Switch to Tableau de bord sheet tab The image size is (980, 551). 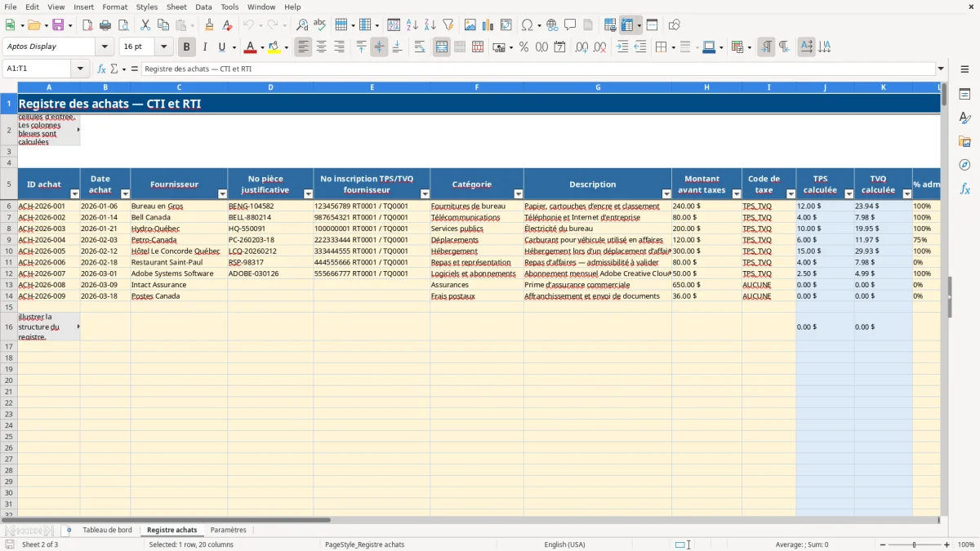(107, 531)
